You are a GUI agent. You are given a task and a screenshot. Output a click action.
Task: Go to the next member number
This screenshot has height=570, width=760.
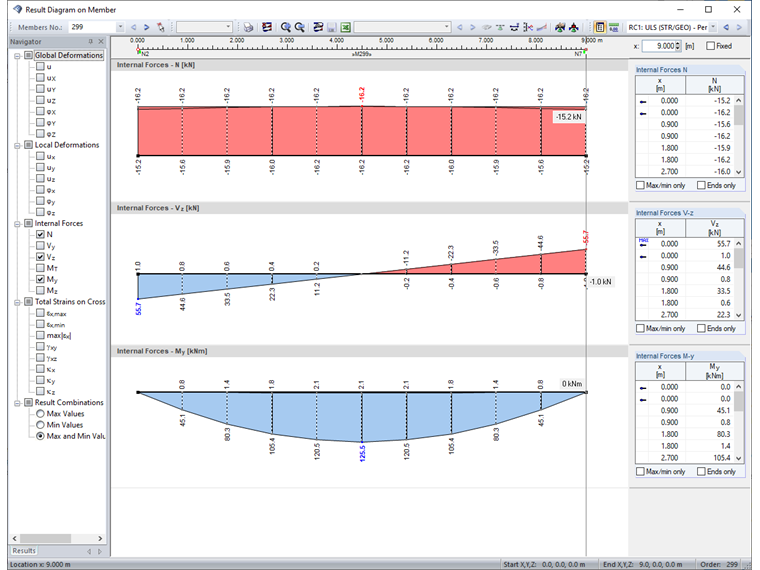pos(146,28)
